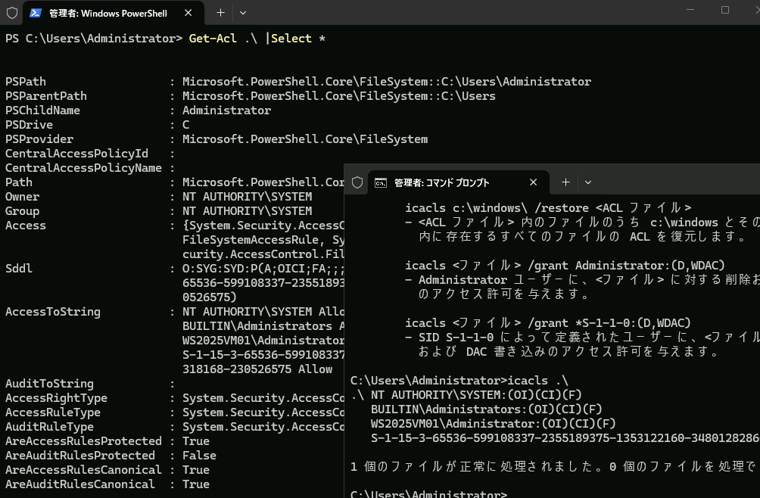Click the icacls c:\windows\ /restore line
Image resolution: width=760 pixels, height=498 pixels.
(548, 208)
